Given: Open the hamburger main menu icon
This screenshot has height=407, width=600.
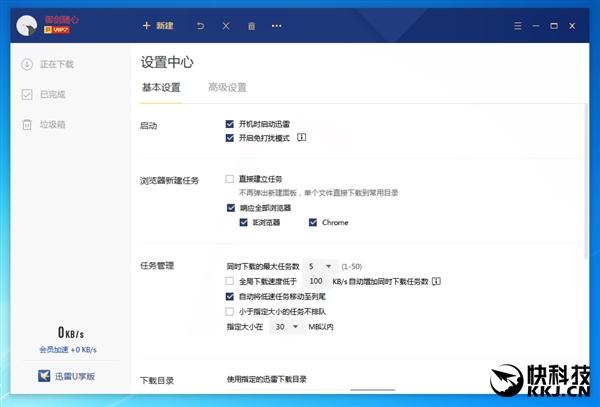Looking at the screenshot, I should click(516, 25).
